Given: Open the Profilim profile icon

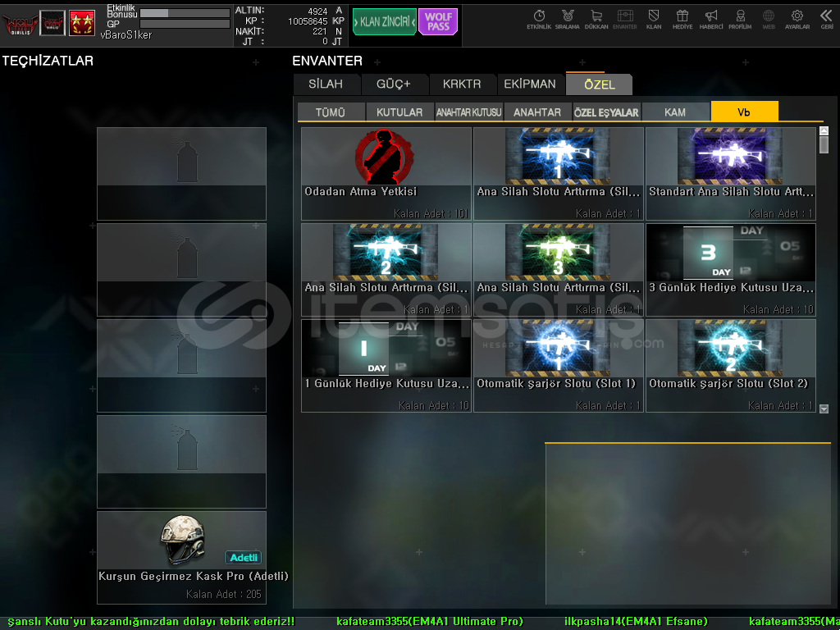Looking at the screenshot, I should click(740, 20).
